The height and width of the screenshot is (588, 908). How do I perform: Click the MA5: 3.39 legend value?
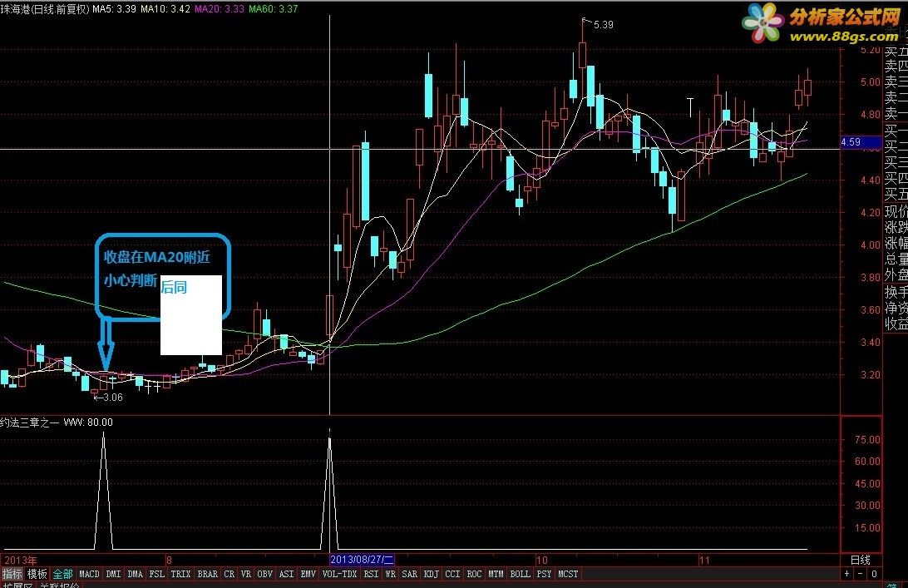tap(115, 8)
